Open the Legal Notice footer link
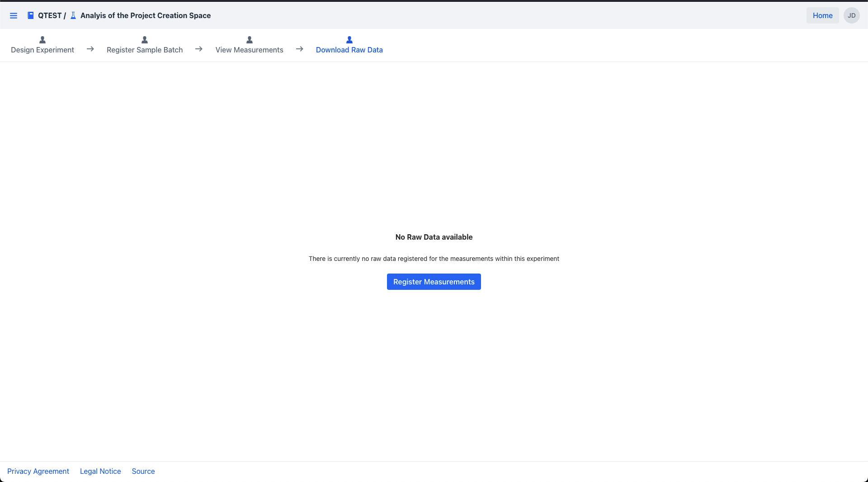Image resolution: width=868 pixels, height=482 pixels. point(100,471)
